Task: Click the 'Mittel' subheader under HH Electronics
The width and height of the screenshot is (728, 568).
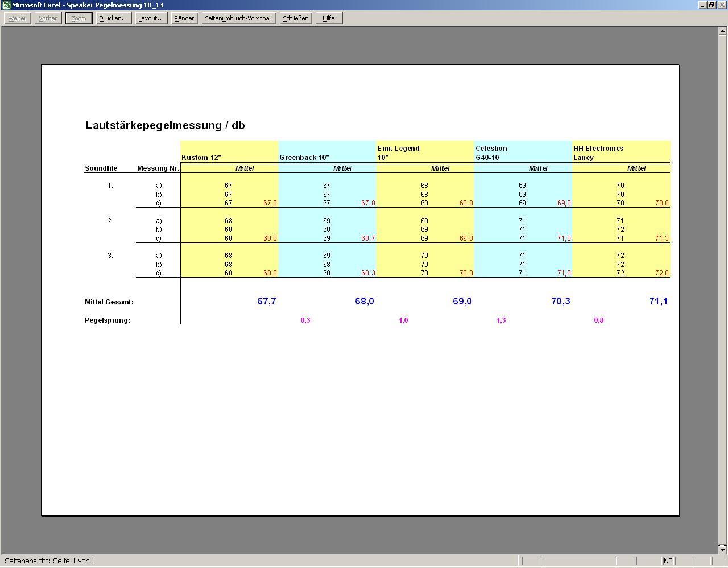Action: [636, 168]
